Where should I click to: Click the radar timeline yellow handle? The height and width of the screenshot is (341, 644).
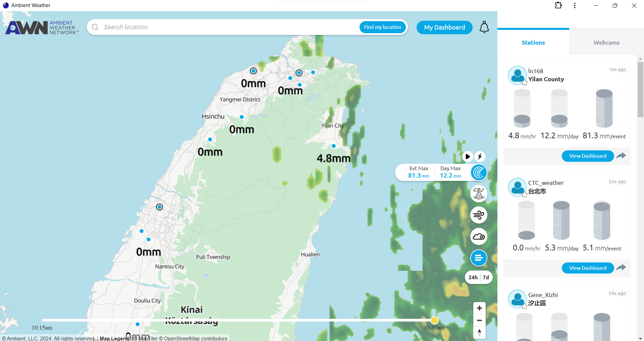(434, 320)
